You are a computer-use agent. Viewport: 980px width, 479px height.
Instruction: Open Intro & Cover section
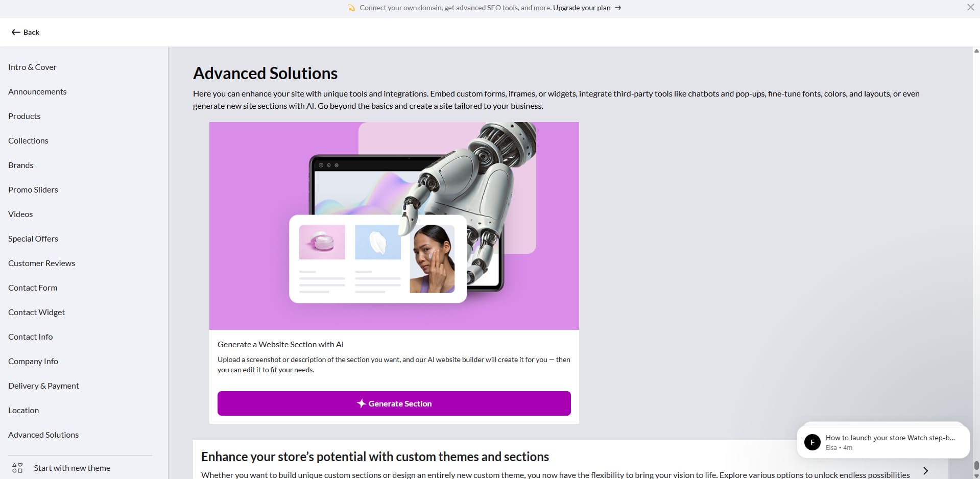tap(32, 67)
